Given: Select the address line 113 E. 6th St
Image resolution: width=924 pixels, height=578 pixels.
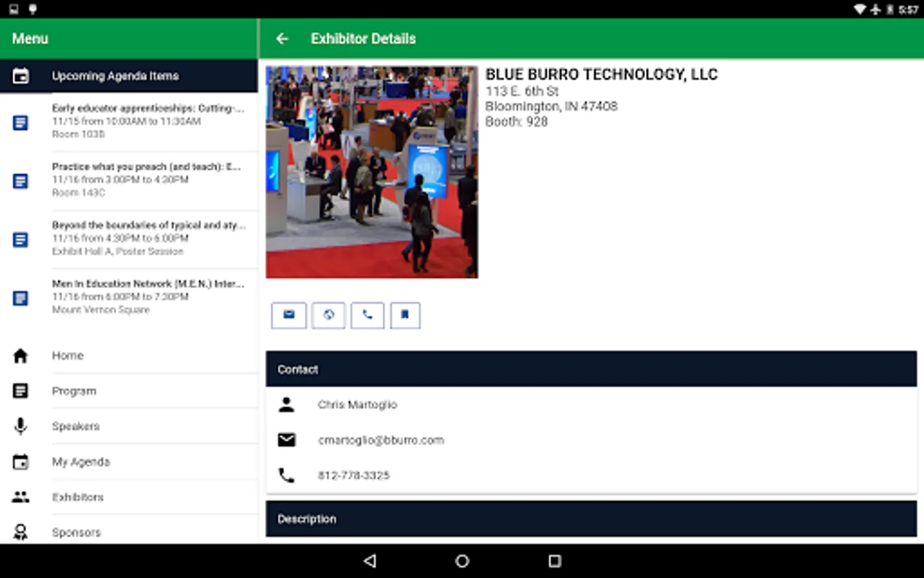Looking at the screenshot, I should pos(522,91).
